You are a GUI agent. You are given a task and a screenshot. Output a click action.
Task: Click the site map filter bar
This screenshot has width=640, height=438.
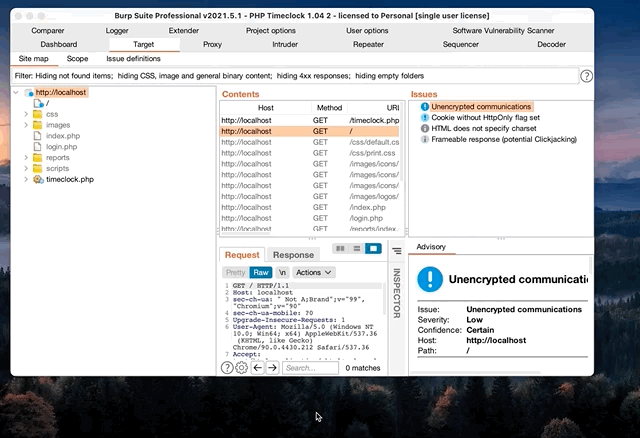pos(290,76)
